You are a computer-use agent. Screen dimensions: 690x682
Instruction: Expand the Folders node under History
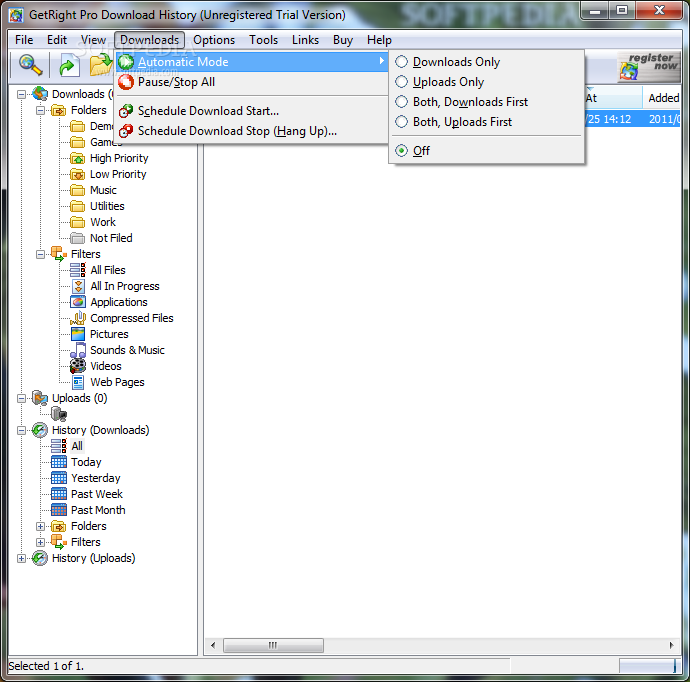40,526
